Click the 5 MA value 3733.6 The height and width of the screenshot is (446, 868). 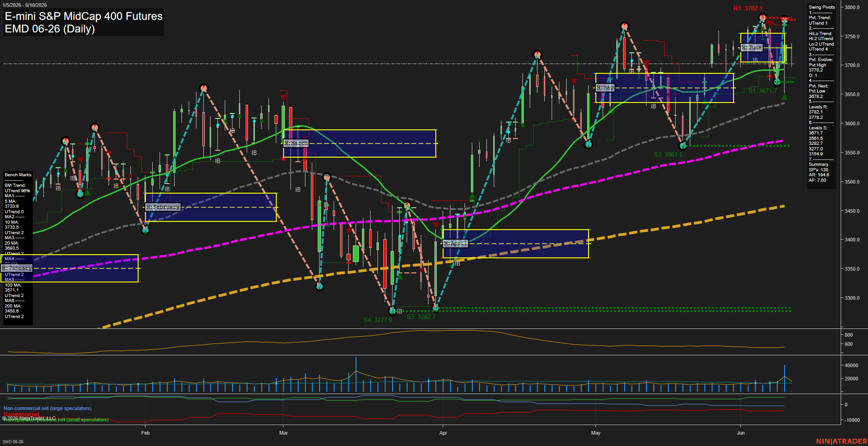click(x=12, y=206)
